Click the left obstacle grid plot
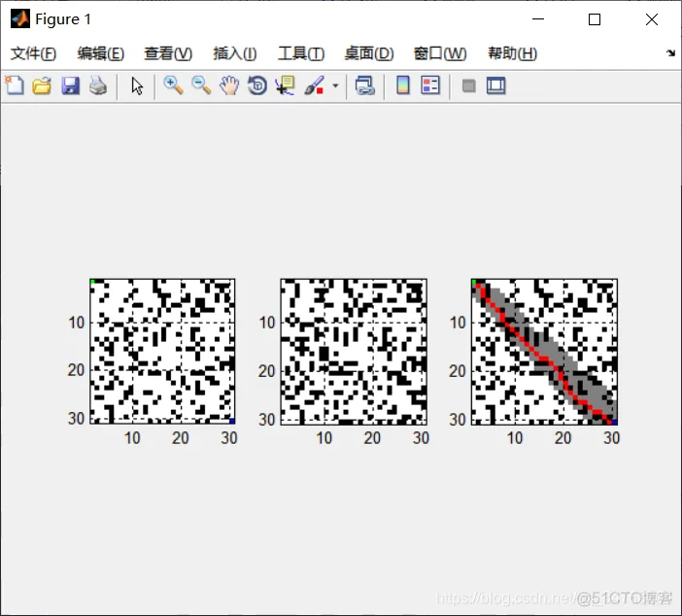Screen dimensions: 682x616 tap(162, 352)
